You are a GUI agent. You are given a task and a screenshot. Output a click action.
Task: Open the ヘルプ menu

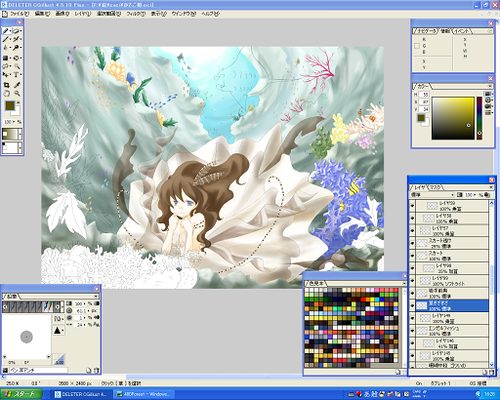coord(210,14)
